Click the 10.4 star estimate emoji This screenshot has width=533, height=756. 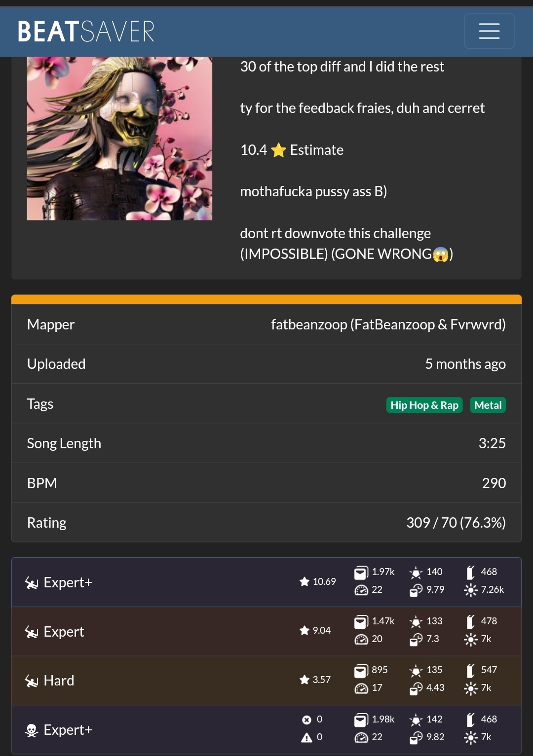click(279, 150)
